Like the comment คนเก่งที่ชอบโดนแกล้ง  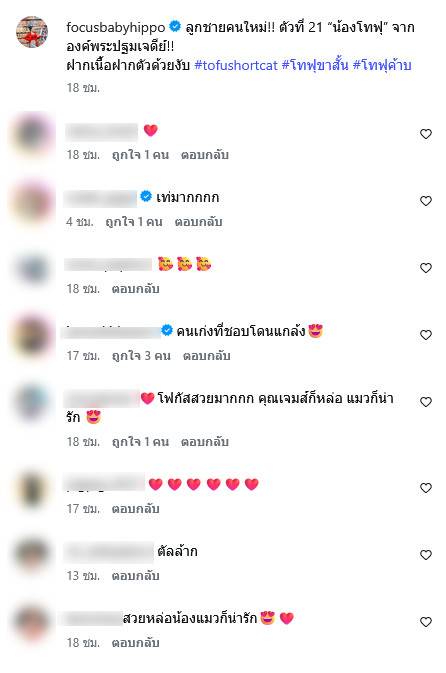425,335
